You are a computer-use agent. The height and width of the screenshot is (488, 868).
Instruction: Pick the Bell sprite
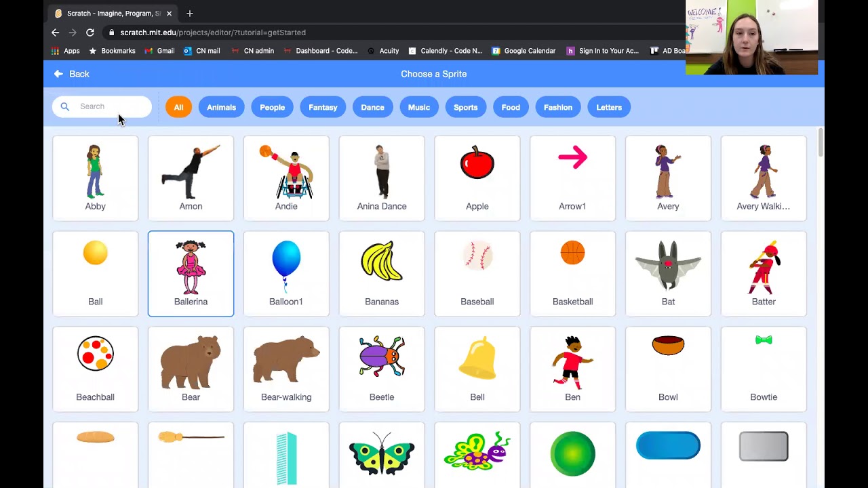coord(477,369)
